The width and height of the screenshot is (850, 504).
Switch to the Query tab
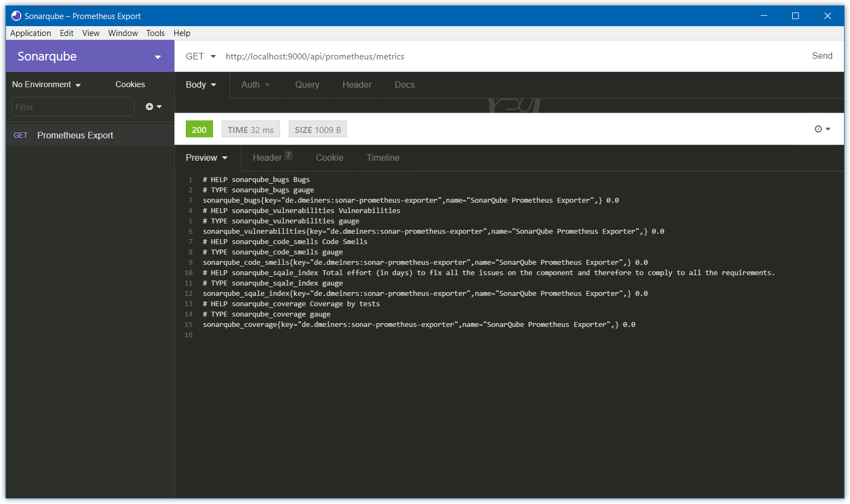click(307, 84)
